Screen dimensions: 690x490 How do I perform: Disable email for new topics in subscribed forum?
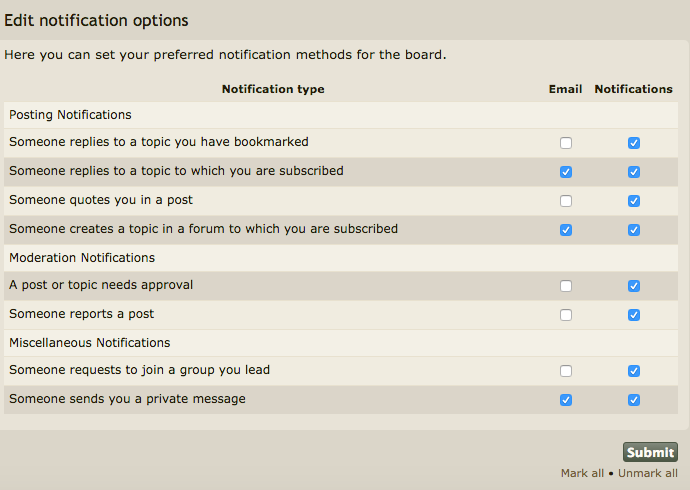(x=566, y=230)
